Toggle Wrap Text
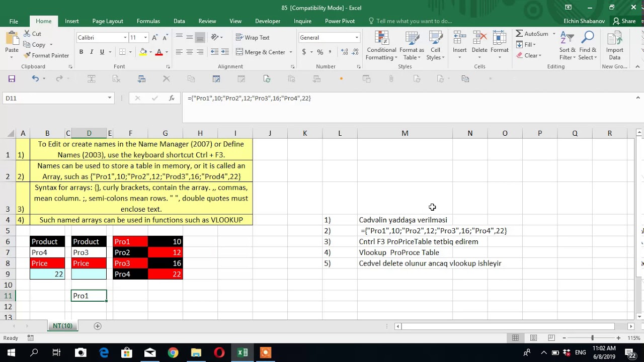The width and height of the screenshot is (644, 362). [x=253, y=38]
